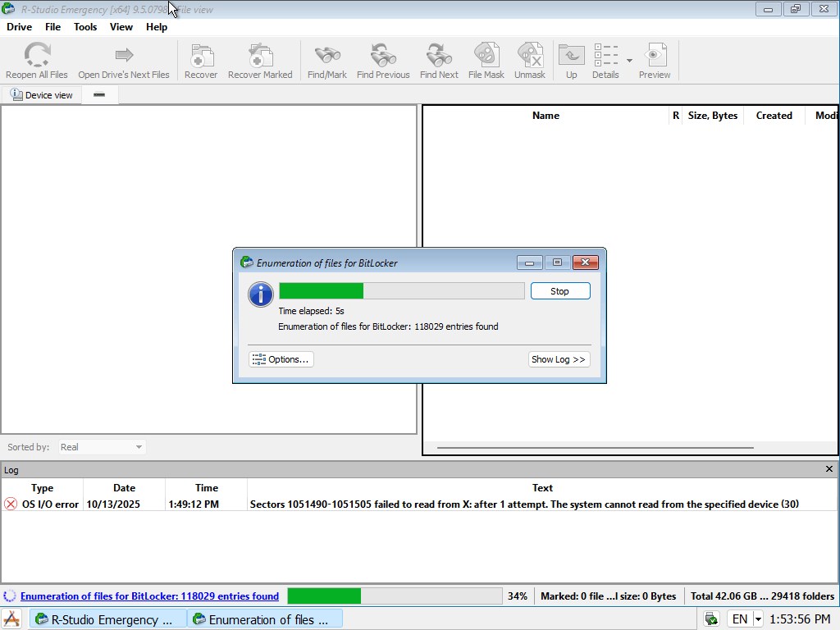Click the Recover toolbar icon
This screenshot has width=840, height=630.
point(202,55)
